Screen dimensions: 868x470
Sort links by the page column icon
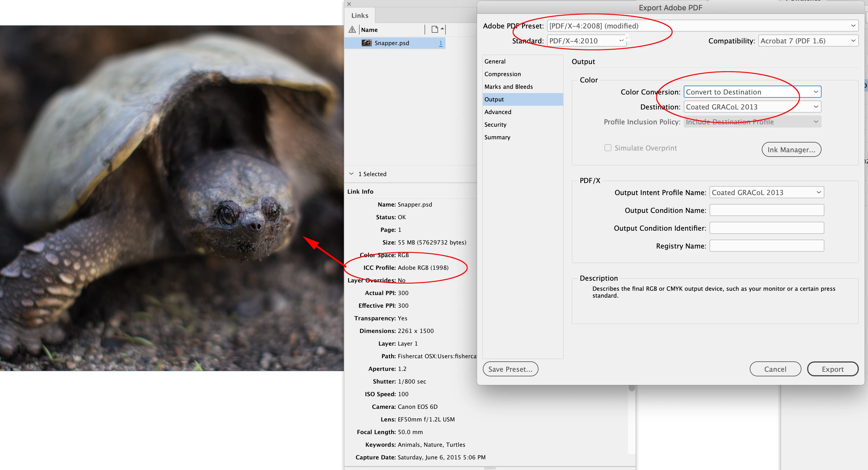(x=435, y=30)
